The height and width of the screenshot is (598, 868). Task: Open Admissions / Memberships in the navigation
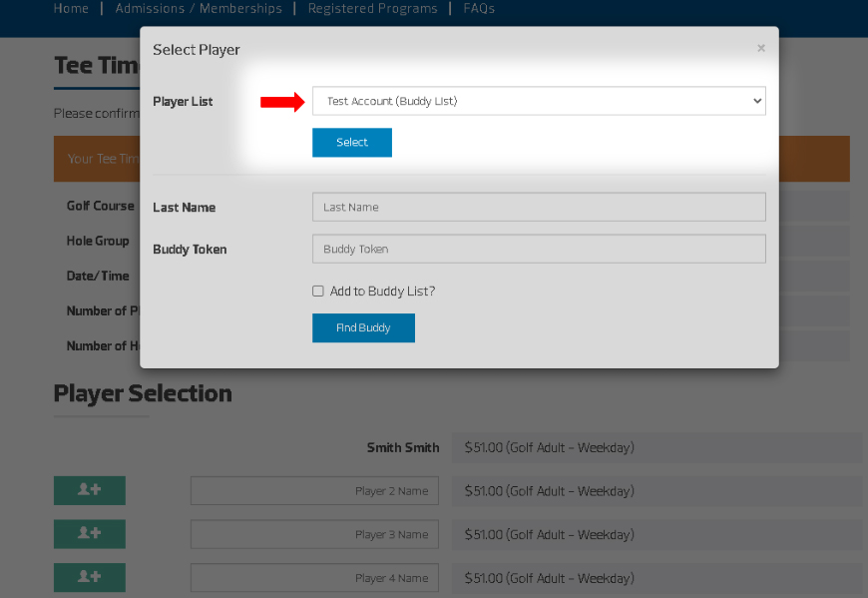pos(199,9)
